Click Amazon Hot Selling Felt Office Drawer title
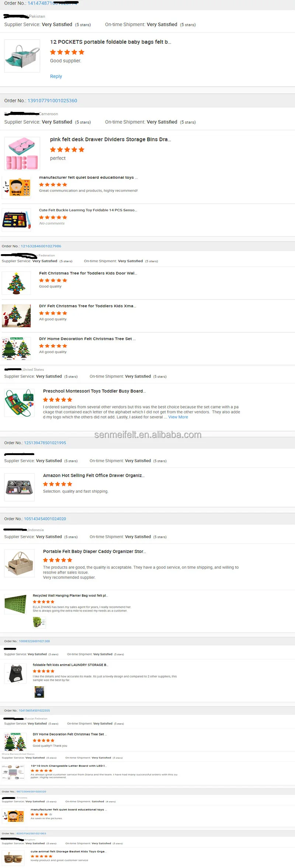This screenshot has height=868, width=295. [x=94, y=475]
